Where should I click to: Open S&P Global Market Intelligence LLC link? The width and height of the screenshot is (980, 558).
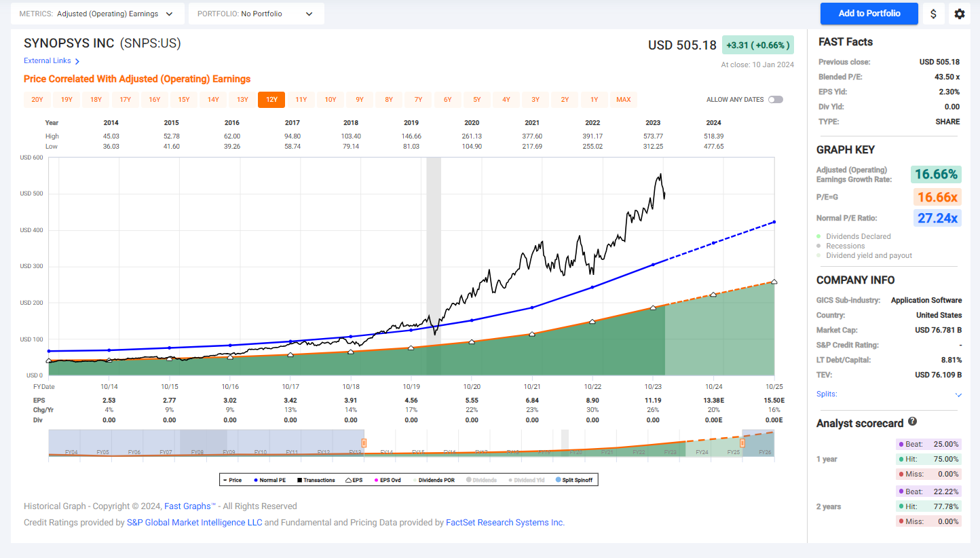tap(194, 523)
